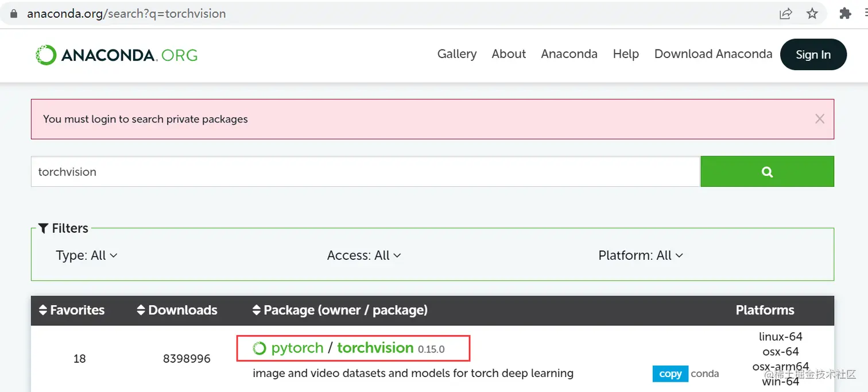This screenshot has height=392, width=868.
Task: Open the Gallery menu item
Action: point(456,54)
